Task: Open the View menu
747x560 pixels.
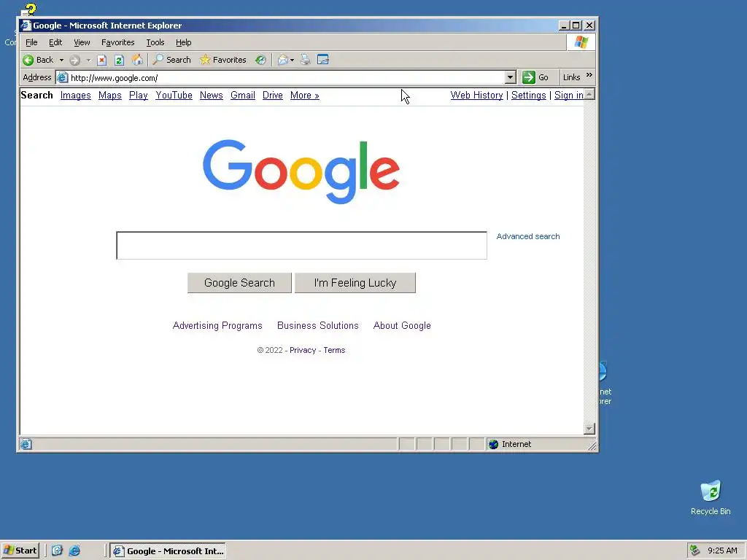Action: pos(82,42)
